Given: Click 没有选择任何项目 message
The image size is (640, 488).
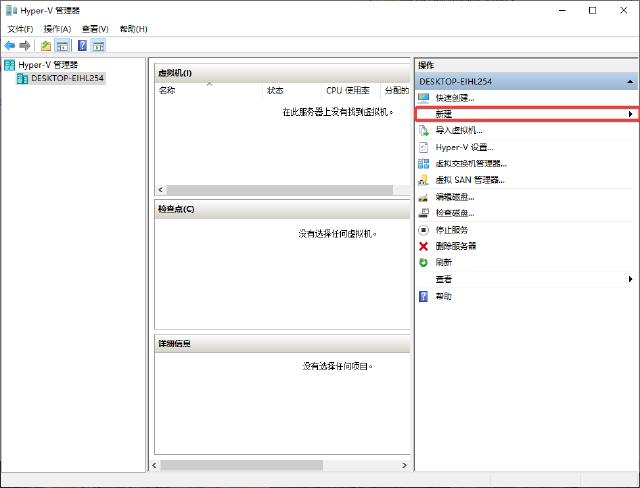Looking at the screenshot, I should (x=338, y=366).
